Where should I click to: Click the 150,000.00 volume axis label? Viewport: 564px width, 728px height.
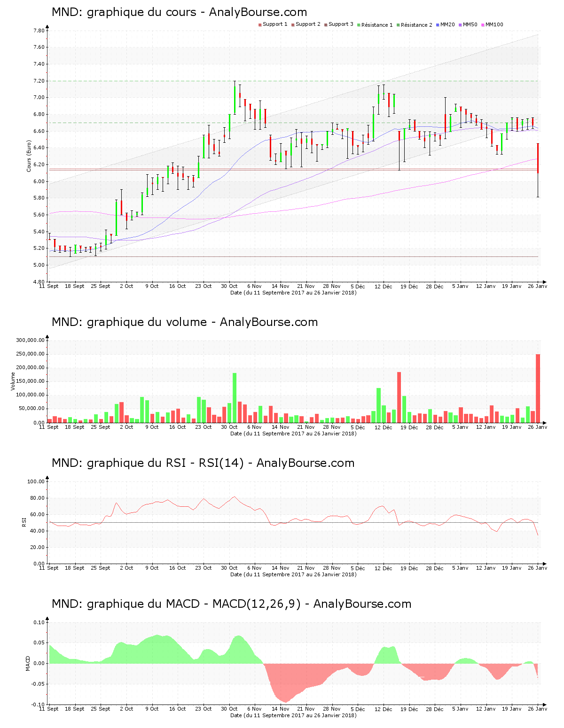pyautogui.click(x=31, y=381)
